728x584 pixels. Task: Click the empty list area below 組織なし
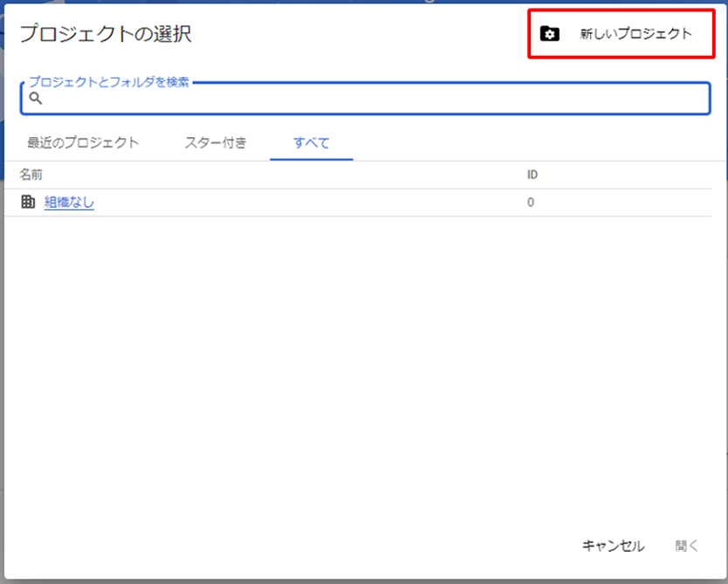pyautogui.click(x=358, y=367)
